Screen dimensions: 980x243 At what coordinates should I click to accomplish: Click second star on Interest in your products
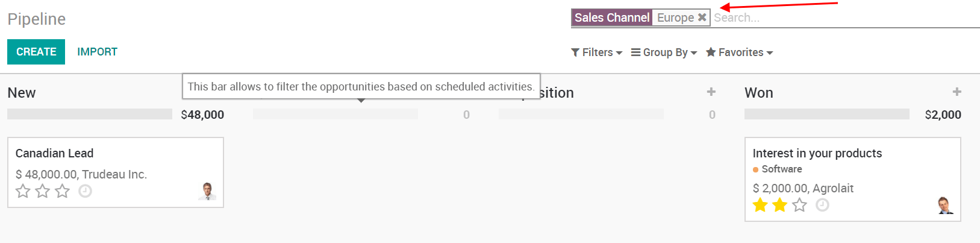(779, 205)
